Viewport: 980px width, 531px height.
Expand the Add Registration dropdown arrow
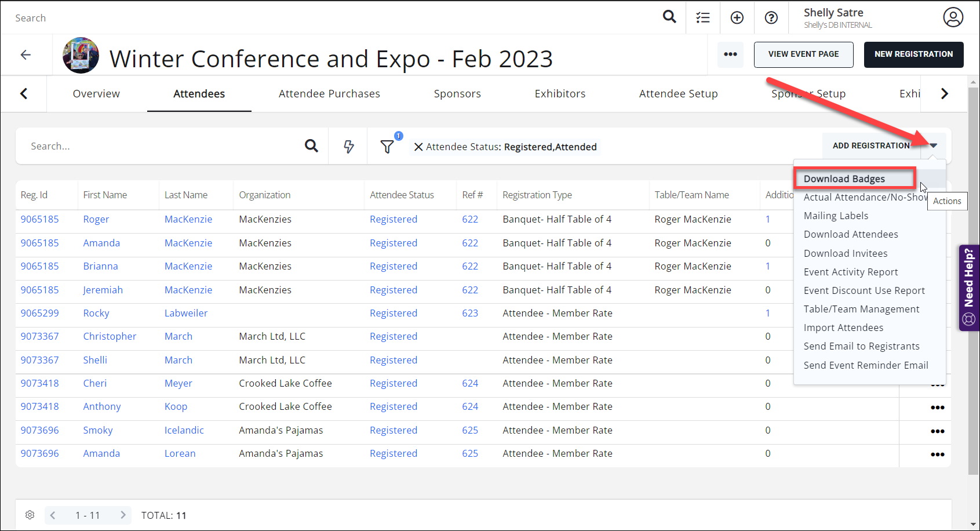[934, 146]
